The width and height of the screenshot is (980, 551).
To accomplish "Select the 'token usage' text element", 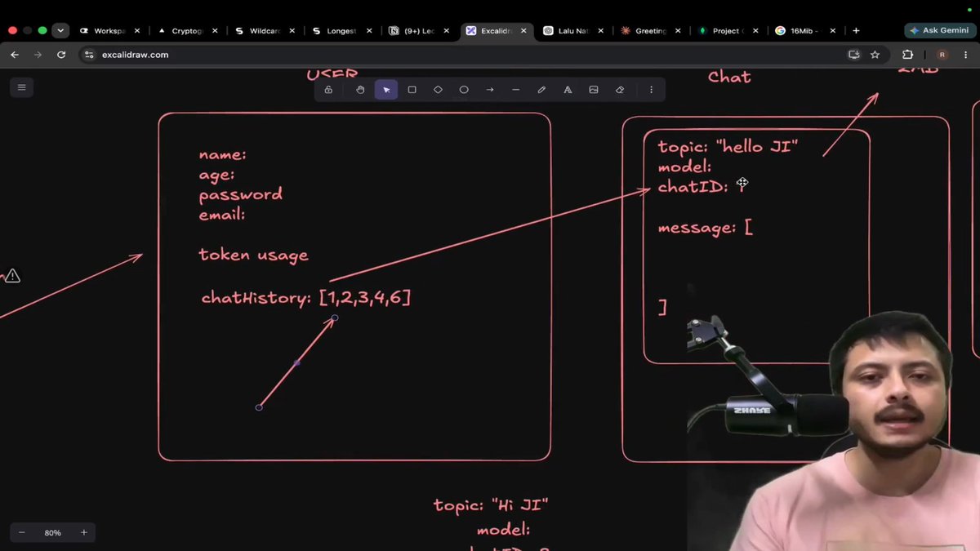I will click(254, 255).
